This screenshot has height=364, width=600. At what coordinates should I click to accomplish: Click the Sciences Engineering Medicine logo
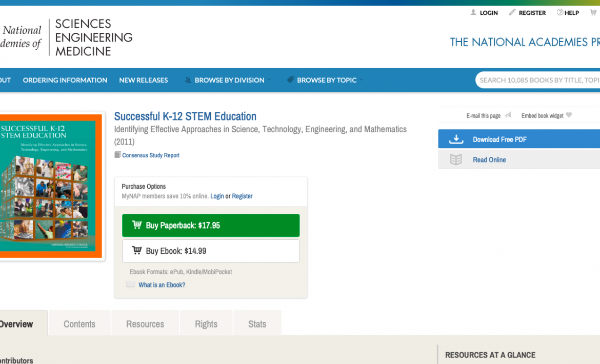pos(66,37)
